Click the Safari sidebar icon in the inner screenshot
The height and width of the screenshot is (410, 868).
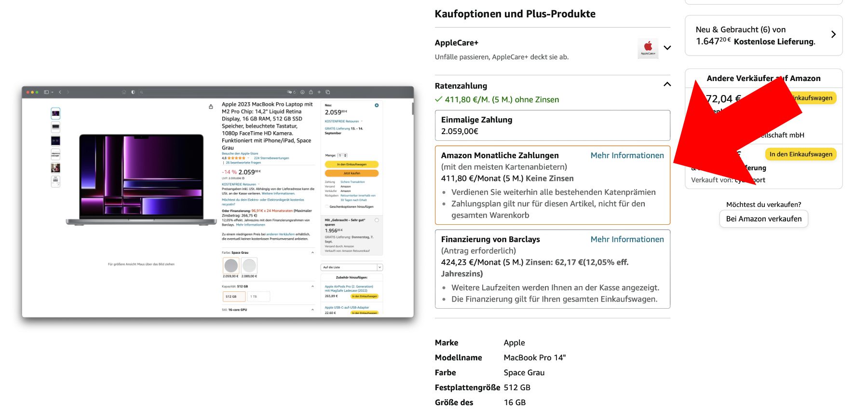pyautogui.click(x=47, y=92)
